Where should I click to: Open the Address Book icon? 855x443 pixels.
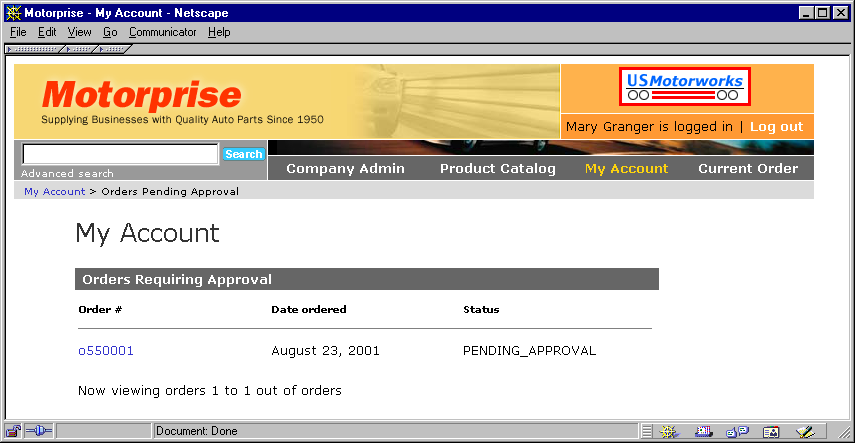coord(770,432)
